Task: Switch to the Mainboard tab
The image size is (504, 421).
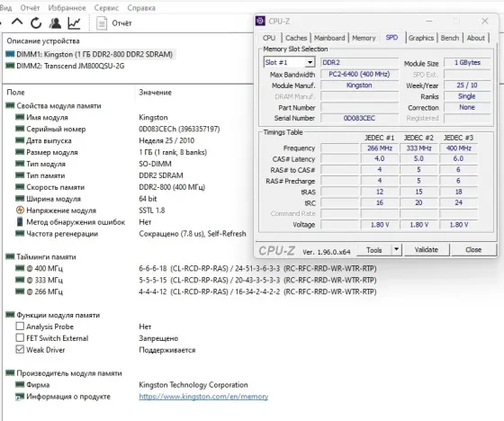Action: pyautogui.click(x=329, y=38)
